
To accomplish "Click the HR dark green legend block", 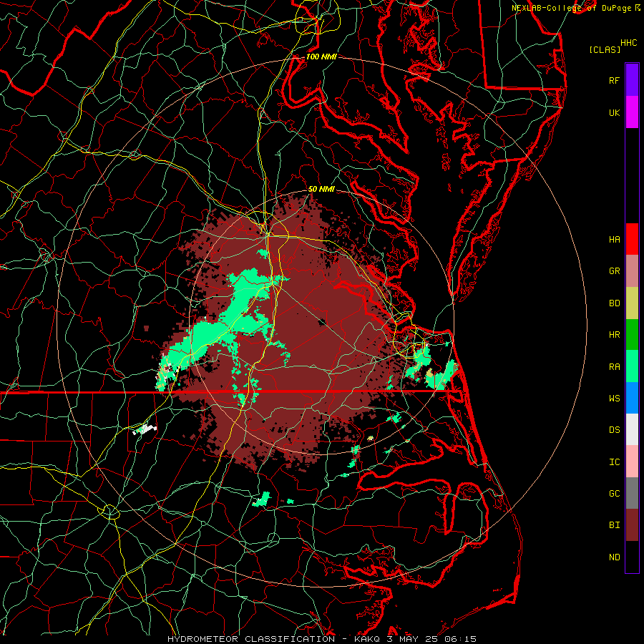I will [x=632, y=335].
